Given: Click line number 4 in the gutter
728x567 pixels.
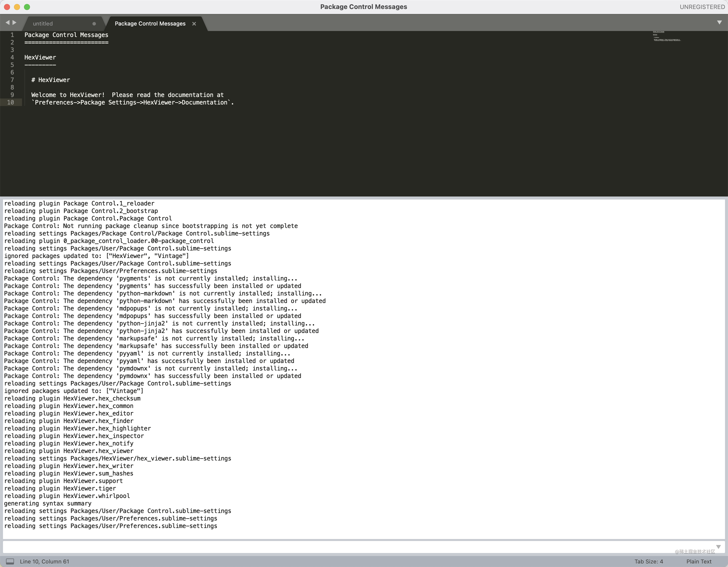Looking at the screenshot, I should coord(12,57).
